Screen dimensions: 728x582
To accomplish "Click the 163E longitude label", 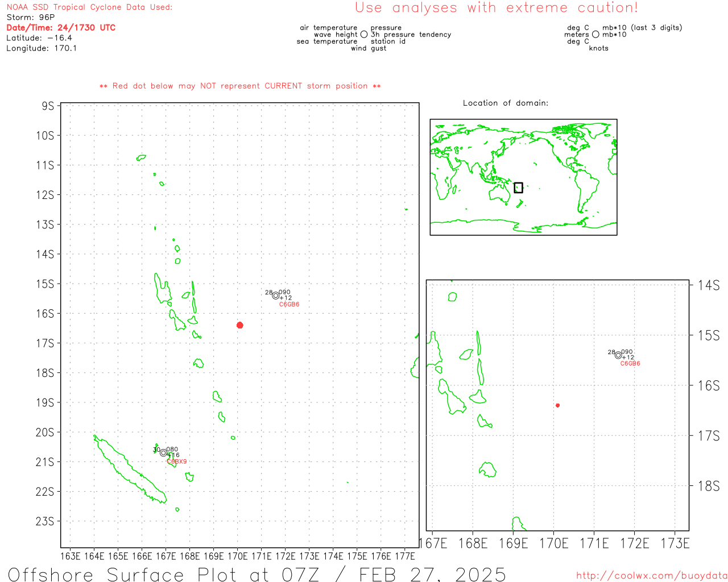I will tap(71, 556).
